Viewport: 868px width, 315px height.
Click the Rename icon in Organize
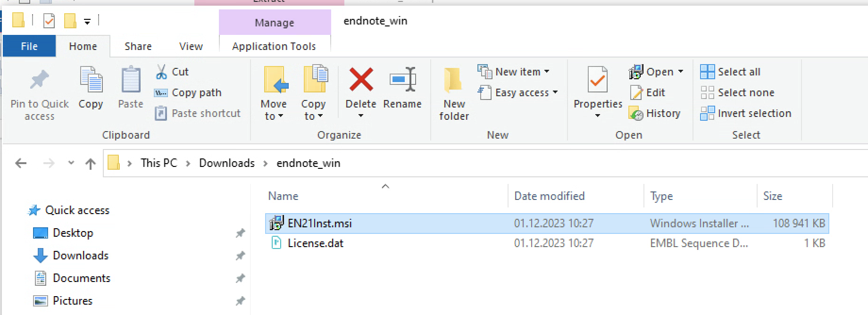[402, 79]
